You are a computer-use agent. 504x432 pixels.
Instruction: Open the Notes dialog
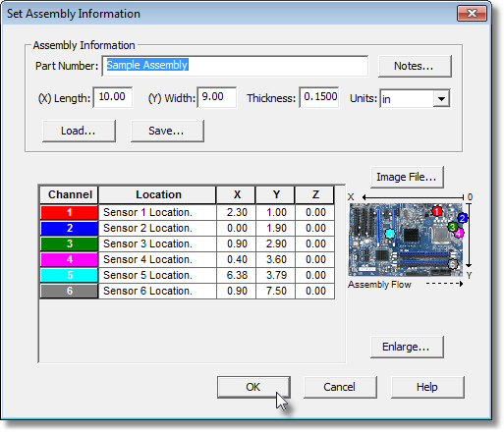pyautogui.click(x=415, y=66)
